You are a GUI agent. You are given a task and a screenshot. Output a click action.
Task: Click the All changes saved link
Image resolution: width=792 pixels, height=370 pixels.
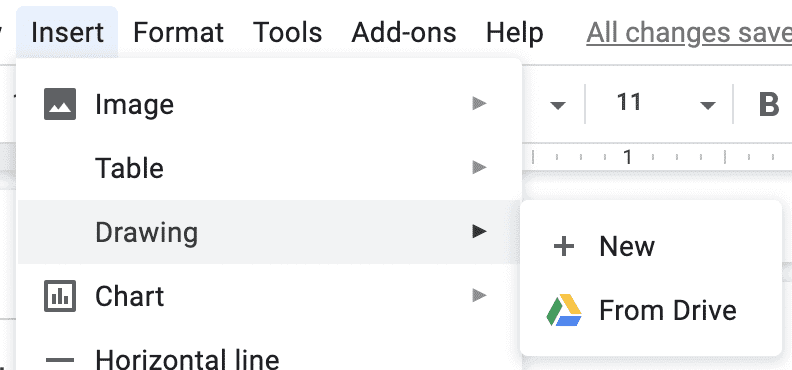[x=689, y=33]
